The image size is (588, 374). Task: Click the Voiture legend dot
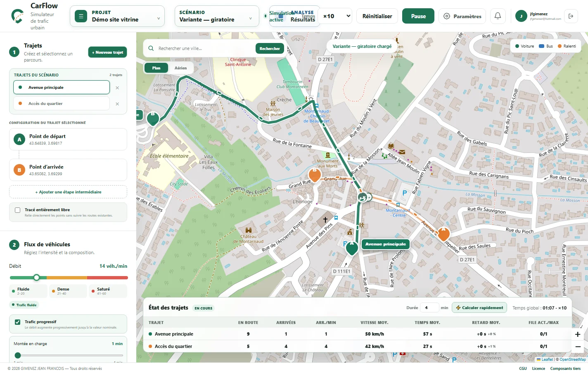517,46
